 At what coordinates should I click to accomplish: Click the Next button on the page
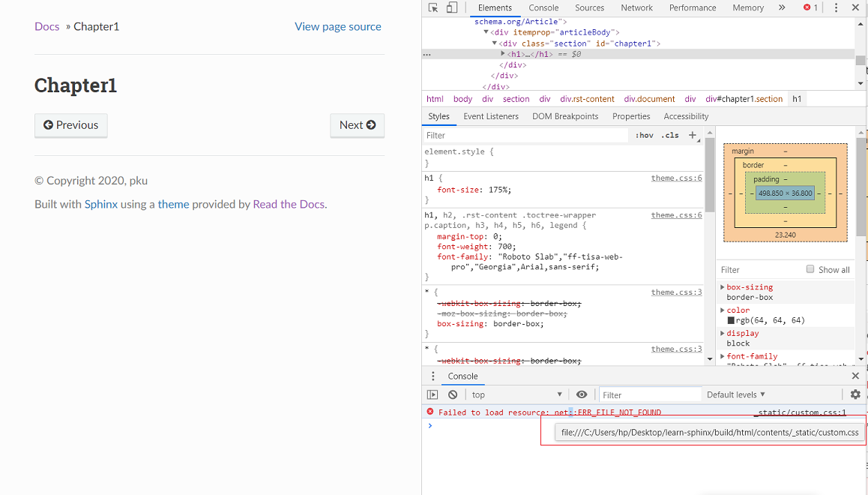pos(357,125)
